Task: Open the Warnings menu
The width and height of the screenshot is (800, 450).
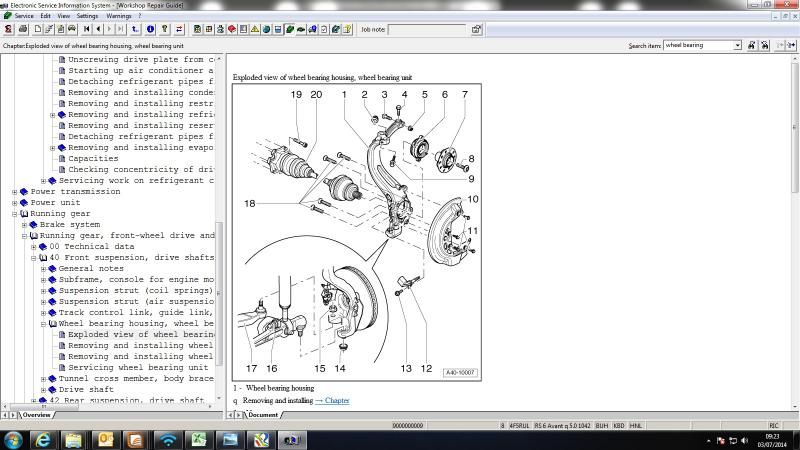Action: 118,16
